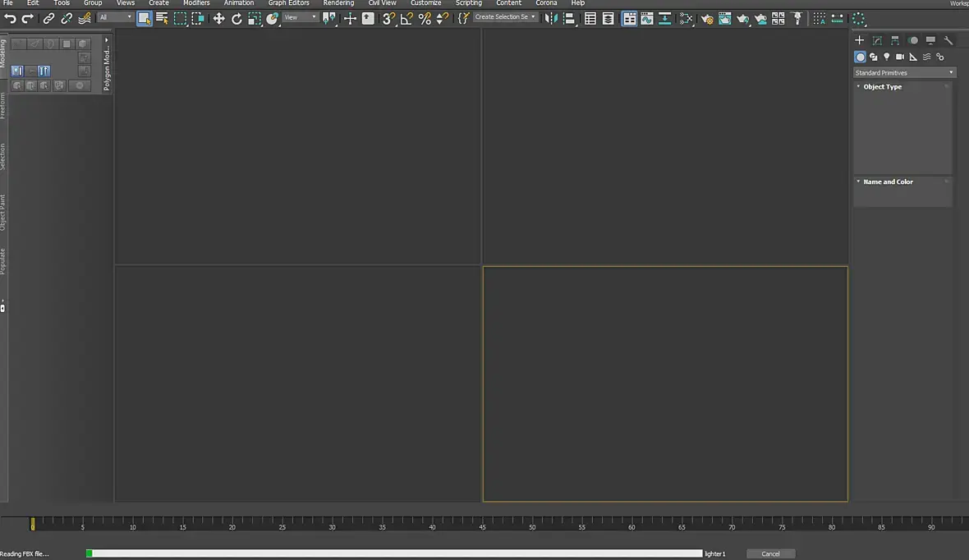Viewport: 969px width, 560px height.
Task: Open the Curve Editor
Action: 646,19
